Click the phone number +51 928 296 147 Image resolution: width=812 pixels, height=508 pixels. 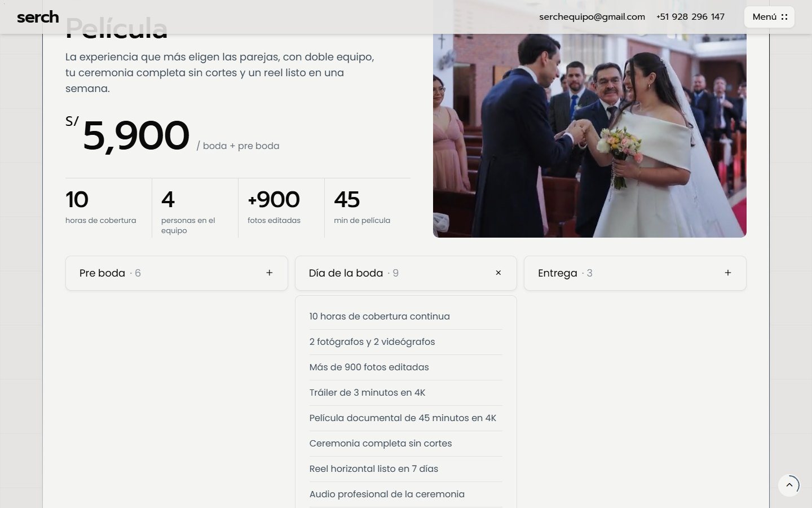pos(690,17)
